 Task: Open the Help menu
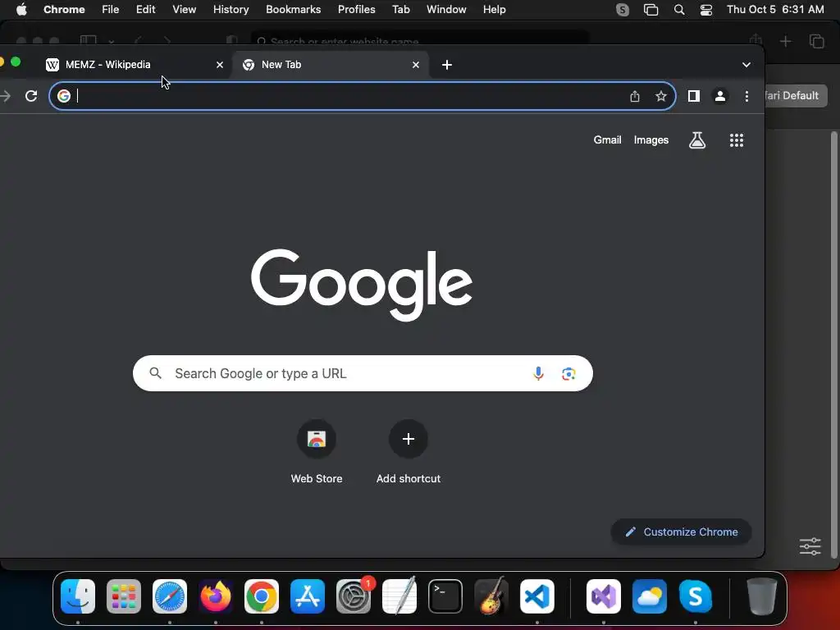click(x=494, y=10)
